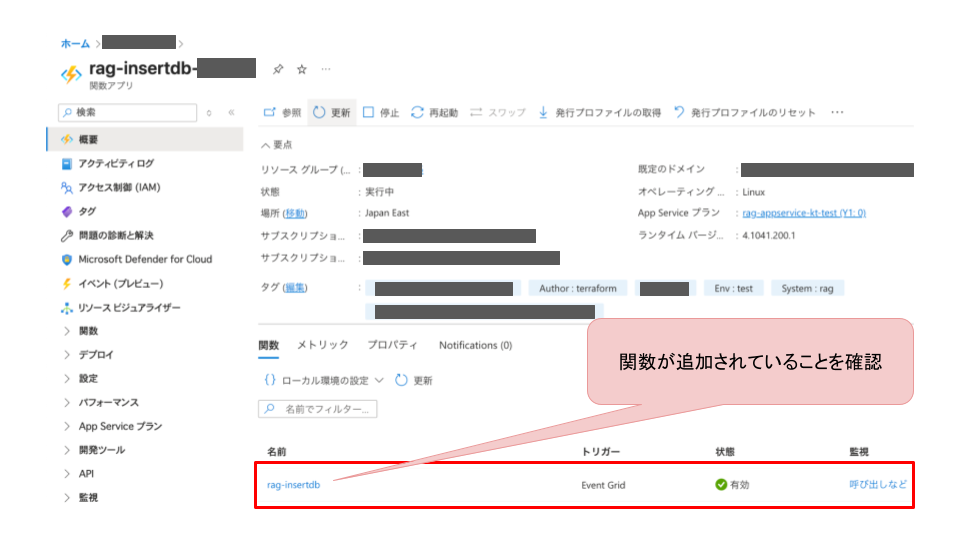
Task: Open Microsoft Defender for Cloud
Action: coord(145,259)
